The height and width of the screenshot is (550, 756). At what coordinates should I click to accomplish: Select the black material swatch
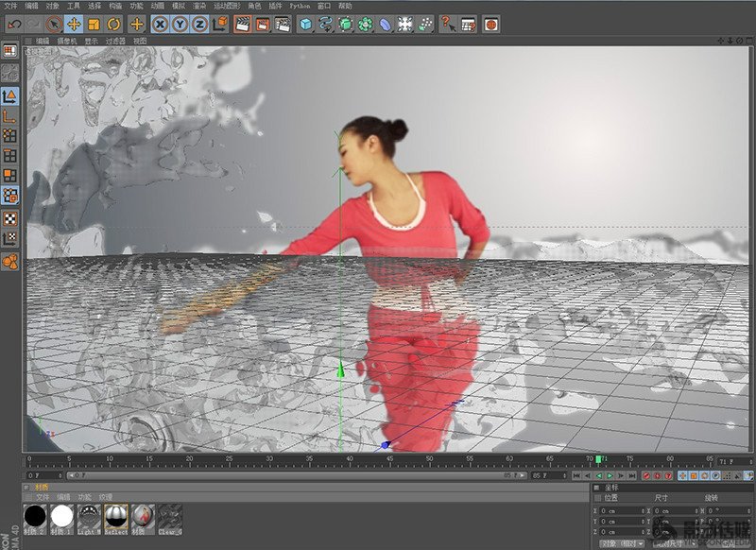coord(36,516)
